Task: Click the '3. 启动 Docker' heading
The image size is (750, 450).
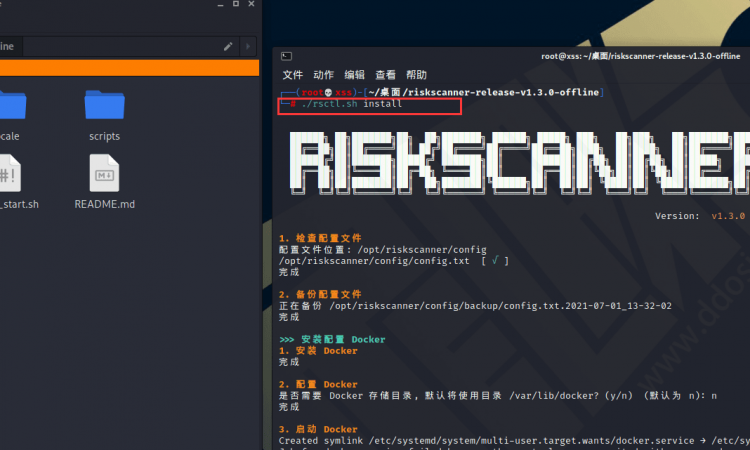Action: 318,429
